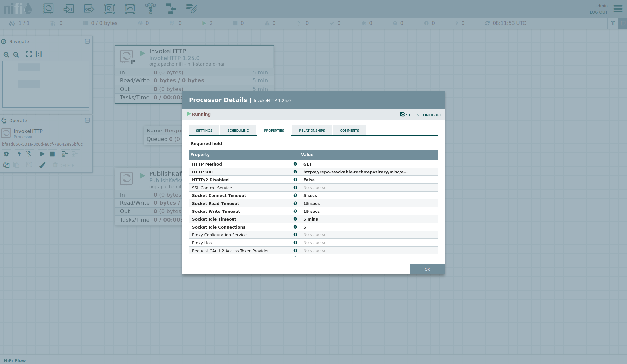Click the Funnel icon in top toolbar
627x364 pixels.
[151, 9]
